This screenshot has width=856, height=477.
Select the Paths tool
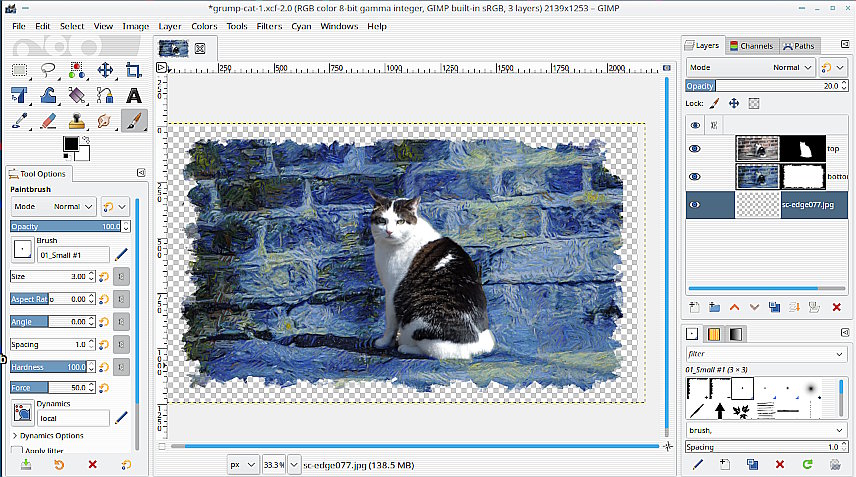coord(105,96)
